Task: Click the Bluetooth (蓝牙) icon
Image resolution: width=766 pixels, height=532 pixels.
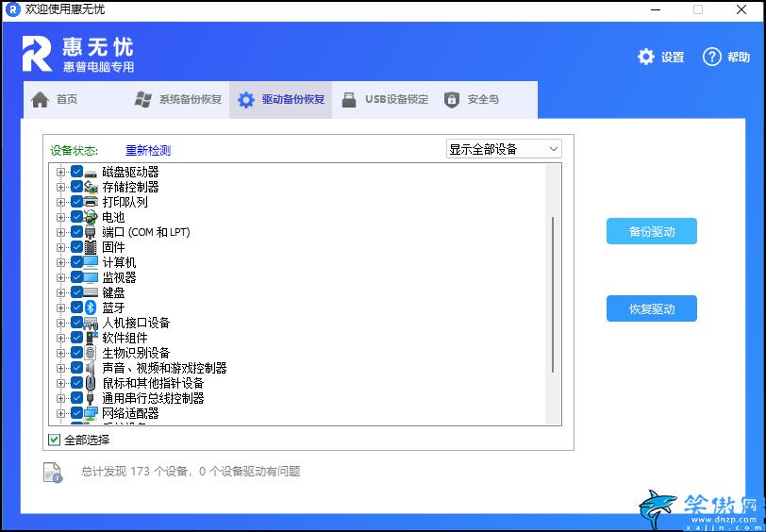Action: pos(91,308)
